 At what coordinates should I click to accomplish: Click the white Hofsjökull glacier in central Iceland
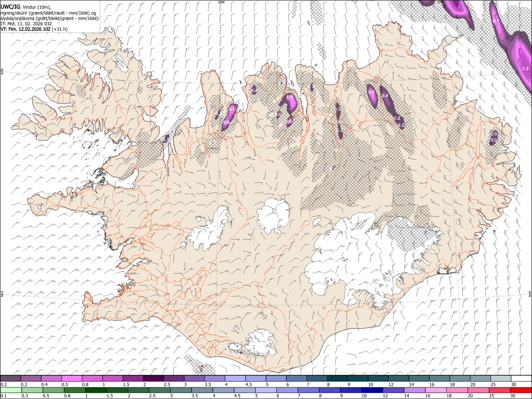[x=273, y=216]
